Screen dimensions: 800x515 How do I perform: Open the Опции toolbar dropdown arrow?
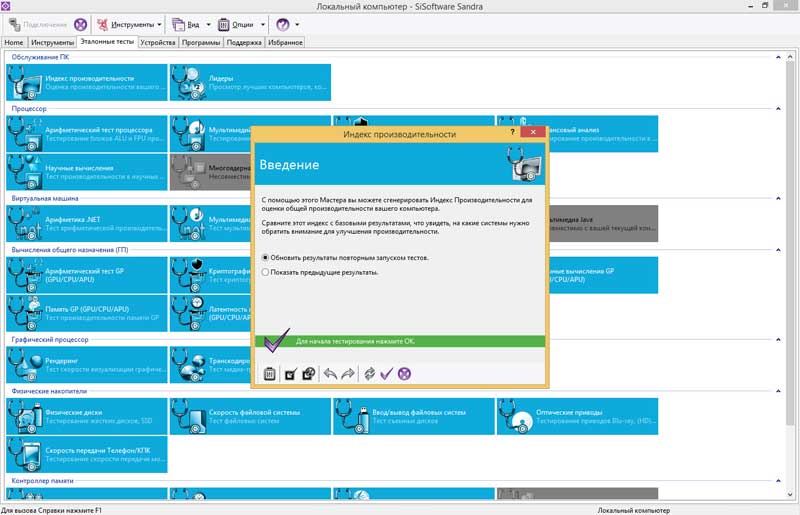point(263,24)
